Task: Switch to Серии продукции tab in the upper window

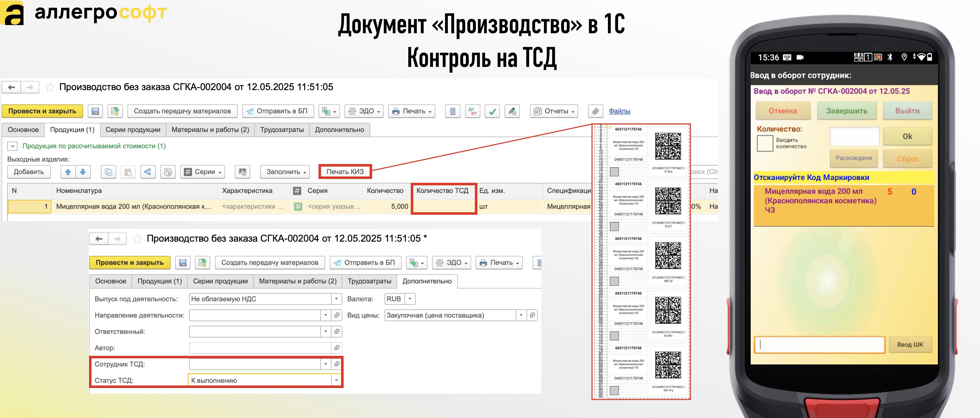Action: tap(133, 130)
